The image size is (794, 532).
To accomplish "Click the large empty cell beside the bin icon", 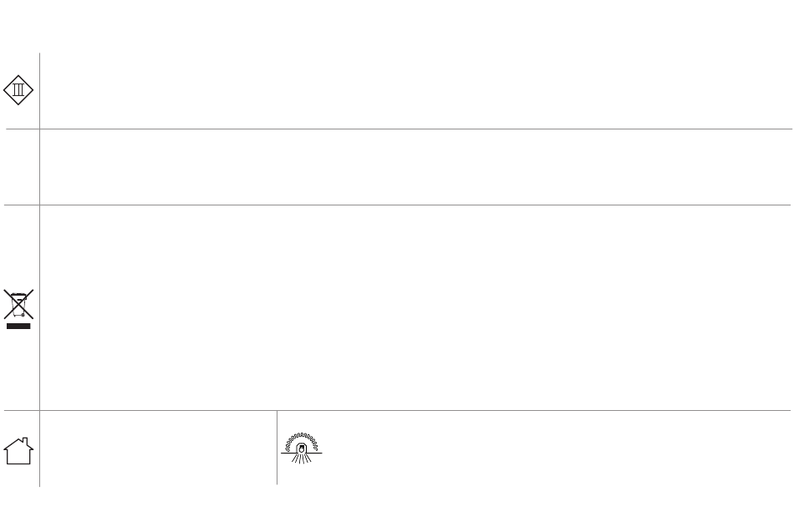I will point(415,308).
